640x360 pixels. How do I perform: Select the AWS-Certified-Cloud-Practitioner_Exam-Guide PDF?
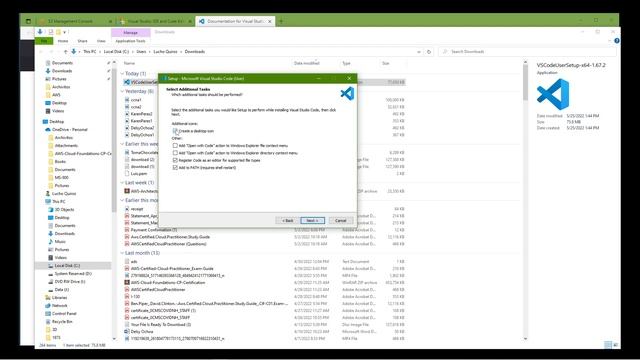[x=172, y=269]
